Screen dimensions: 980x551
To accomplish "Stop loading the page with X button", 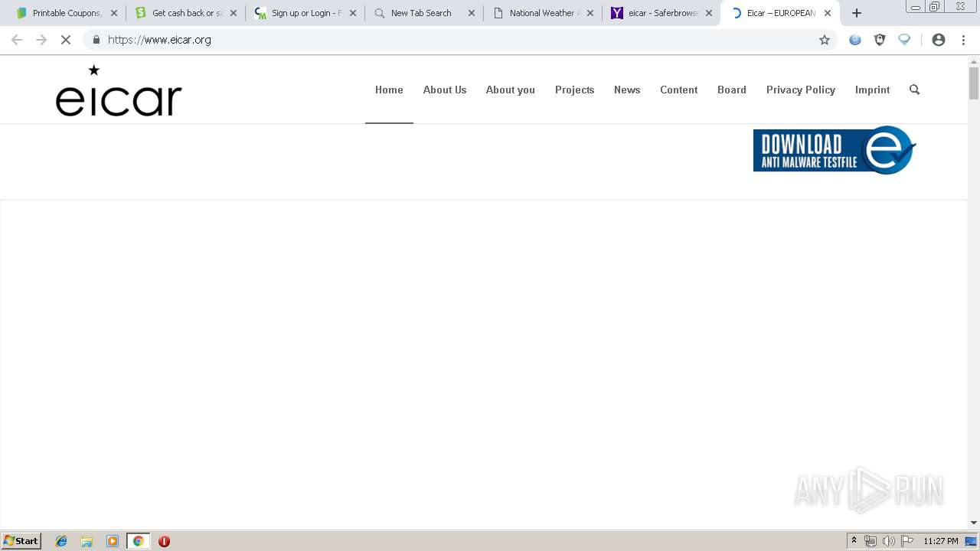I will click(66, 40).
